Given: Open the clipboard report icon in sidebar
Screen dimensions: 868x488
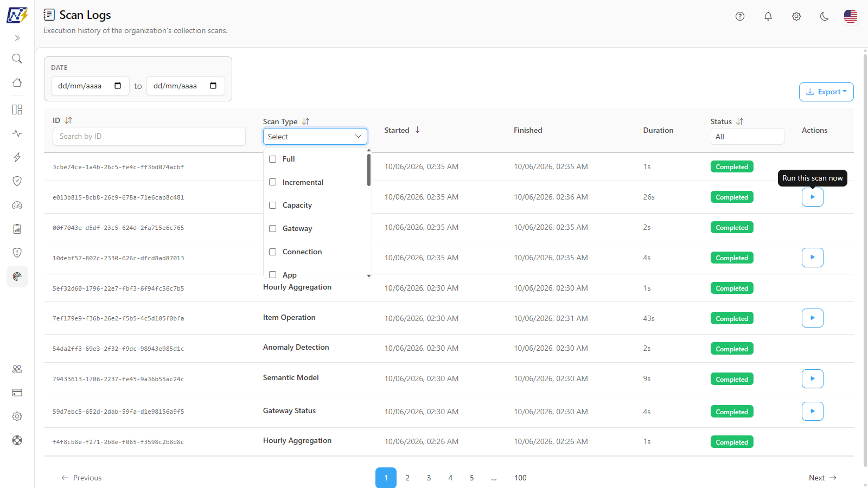Looking at the screenshot, I should pyautogui.click(x=17, y=229).
